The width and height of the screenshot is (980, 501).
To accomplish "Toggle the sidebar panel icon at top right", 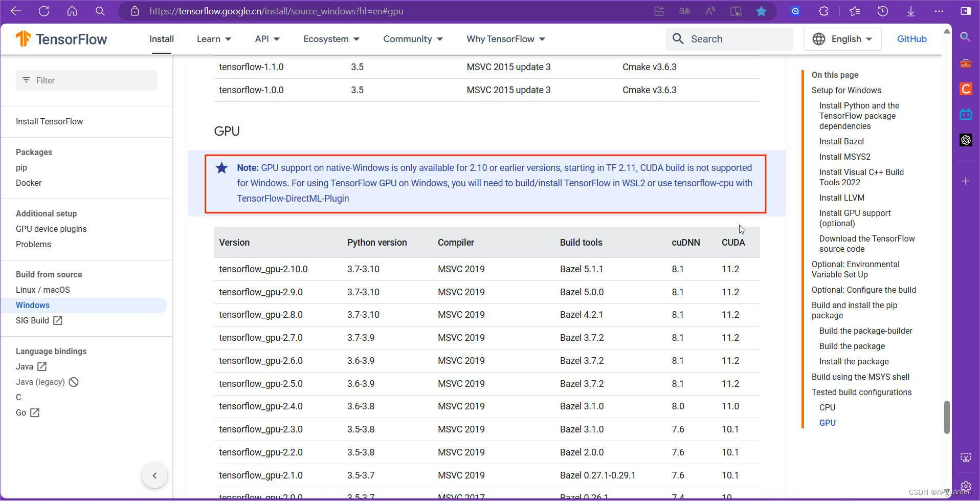I will [x=966, y=11].
